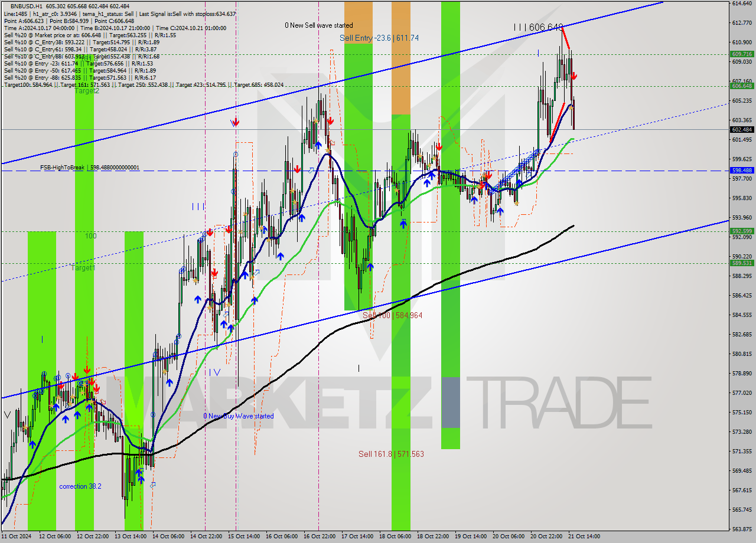Click the '17 Oct 14:00' time label
The width and height of the screenshot is (756, 543).
point(357,537)
